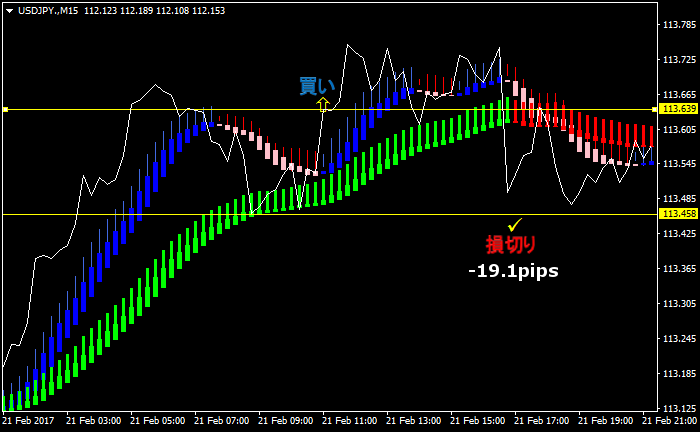Click the 21 Feb 15:00 time label
The image size is (700, 432).
(478, 421)
